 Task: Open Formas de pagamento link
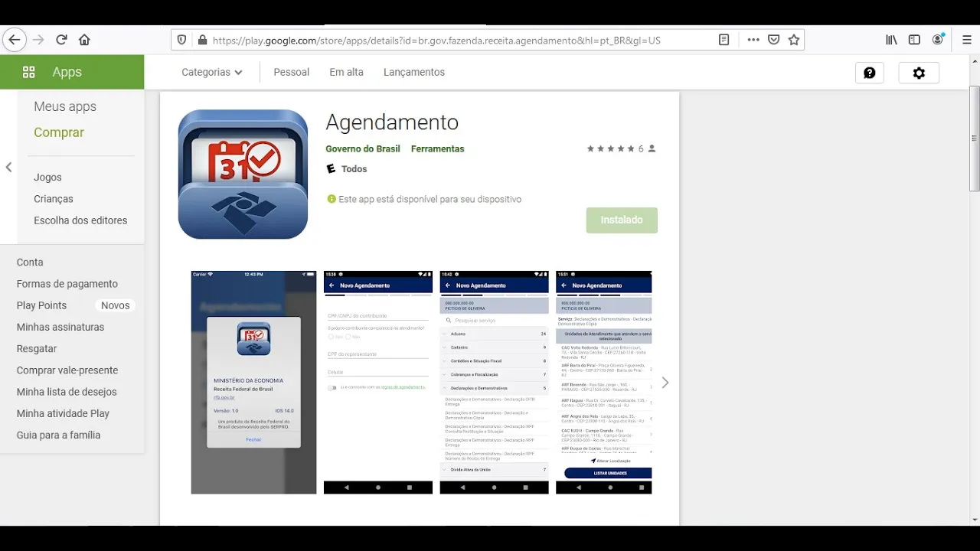67,283
